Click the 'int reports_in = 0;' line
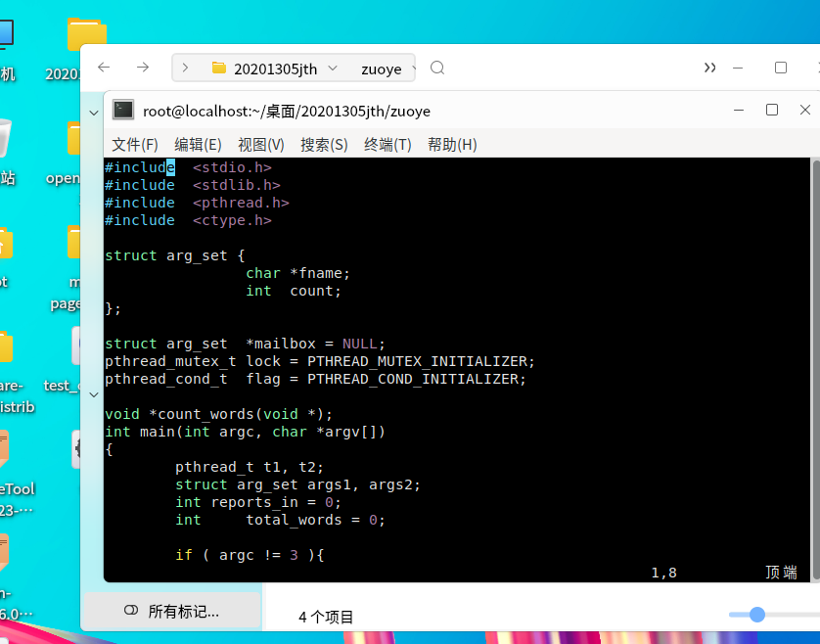Screen dimensions: 820x644 [x=258, y=502]
